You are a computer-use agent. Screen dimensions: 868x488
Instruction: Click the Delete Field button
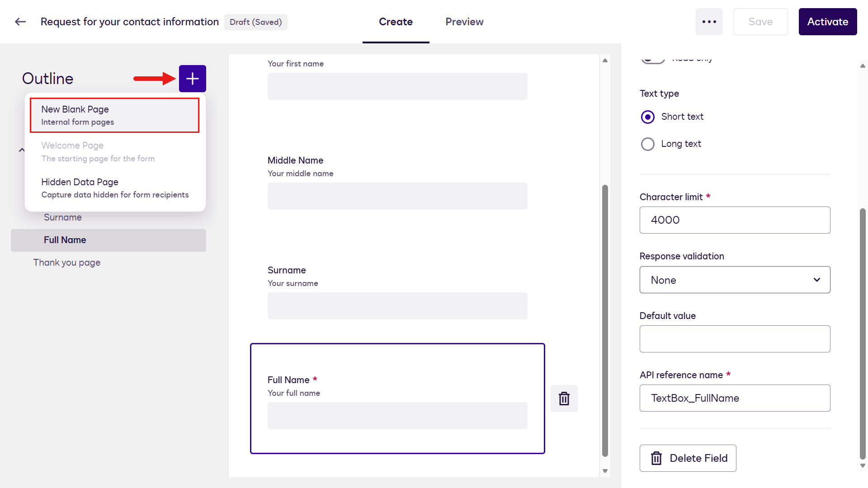tap(688, 458)
